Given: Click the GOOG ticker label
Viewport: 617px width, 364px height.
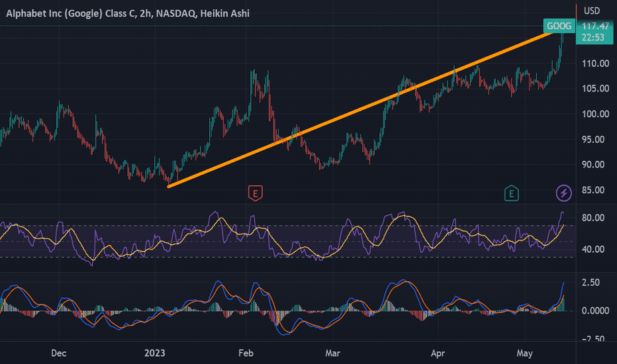Looking at the screenshot, I should click(x=559, y=26).
